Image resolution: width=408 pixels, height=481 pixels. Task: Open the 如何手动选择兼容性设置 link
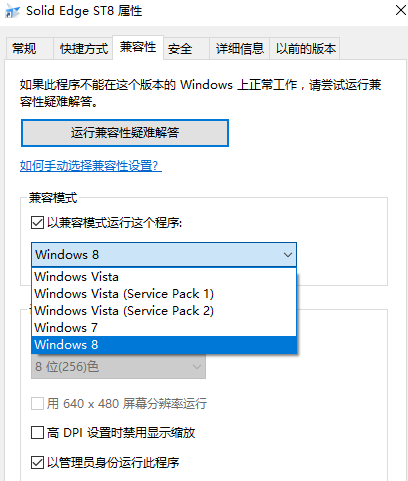click(91, 165)
